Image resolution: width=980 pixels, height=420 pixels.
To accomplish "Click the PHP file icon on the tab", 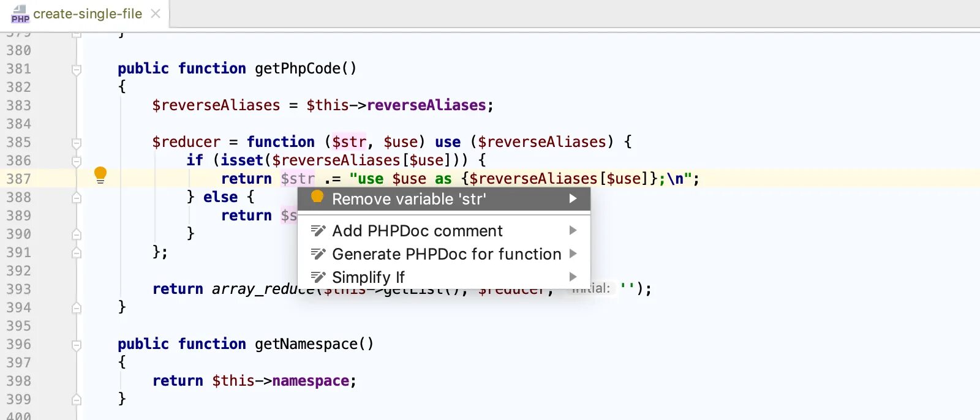I will click(x=20, y=14).
